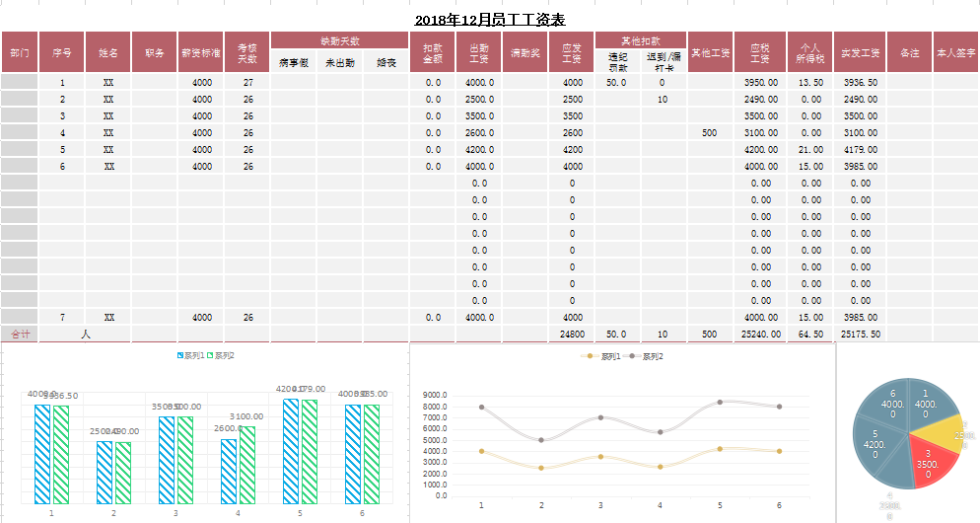Select the 系列2 legend in line chart
Screen dimensions: 980x523
(644, 356)
